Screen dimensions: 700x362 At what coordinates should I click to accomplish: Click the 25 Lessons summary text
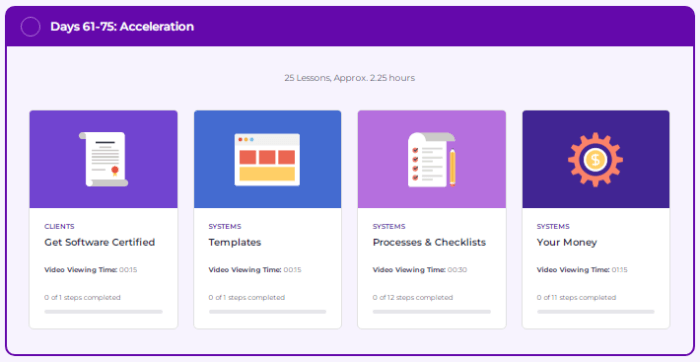350,78
